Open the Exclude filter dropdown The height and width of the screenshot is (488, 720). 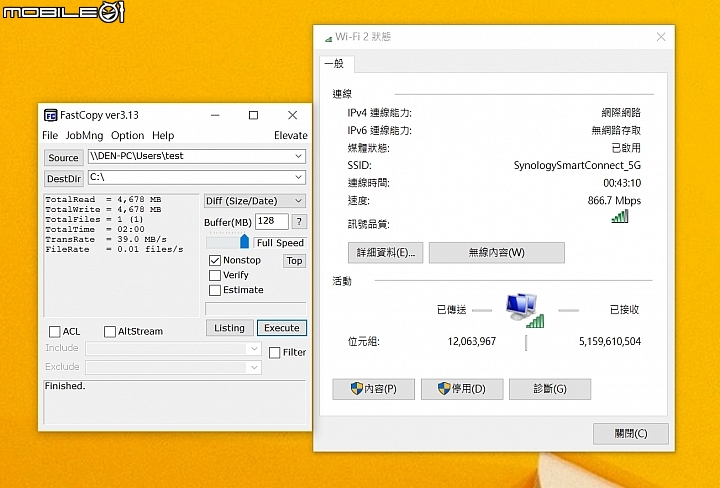point(254,367)
